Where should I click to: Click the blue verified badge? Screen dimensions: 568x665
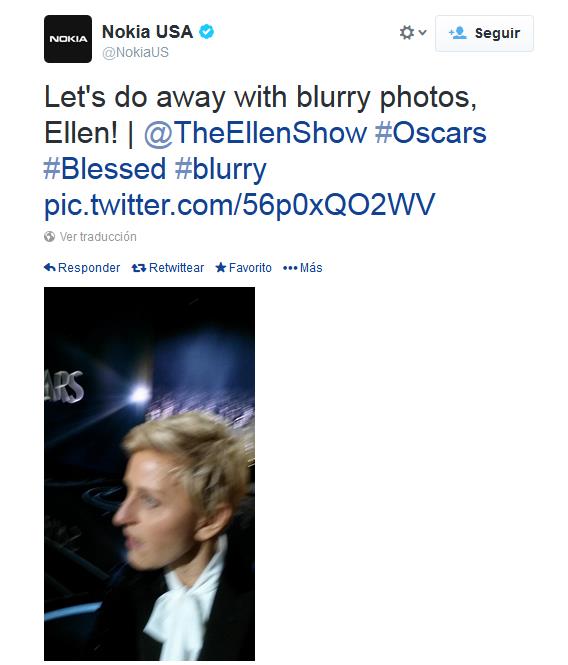click(x=207, y=32)
